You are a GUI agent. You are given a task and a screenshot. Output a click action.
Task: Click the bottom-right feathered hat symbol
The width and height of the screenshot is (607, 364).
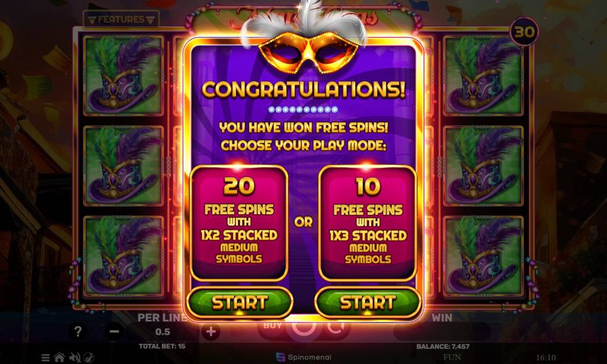point(483,255)
